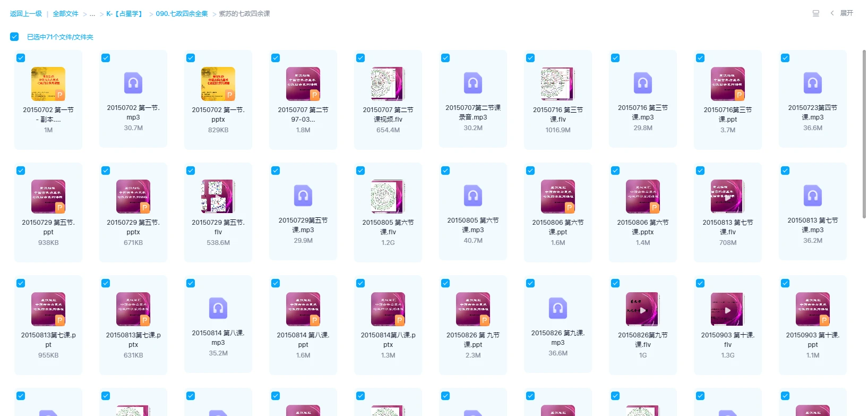The width and height of the screenshot is (868, 416).
Task: Click the 40.7M file size label
Action: (x=473, y=241)
